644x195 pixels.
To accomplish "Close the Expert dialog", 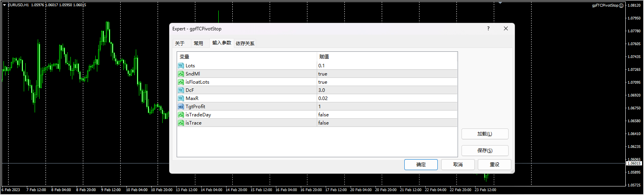I will pos(506,28).
